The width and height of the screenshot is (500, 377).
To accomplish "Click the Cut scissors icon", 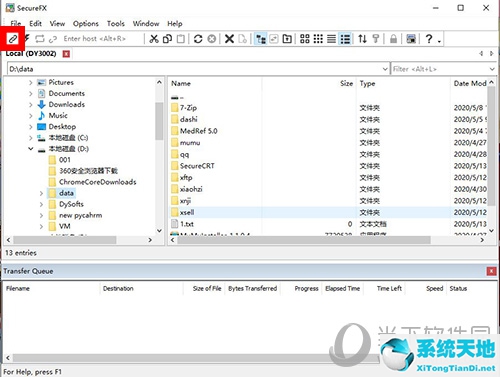I will point(153,39).
